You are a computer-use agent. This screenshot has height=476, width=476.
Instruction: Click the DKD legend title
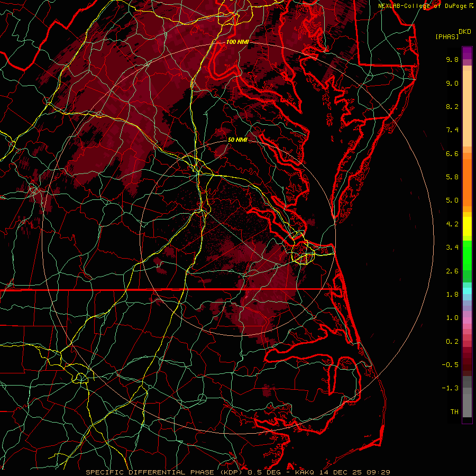click(465, 32)
